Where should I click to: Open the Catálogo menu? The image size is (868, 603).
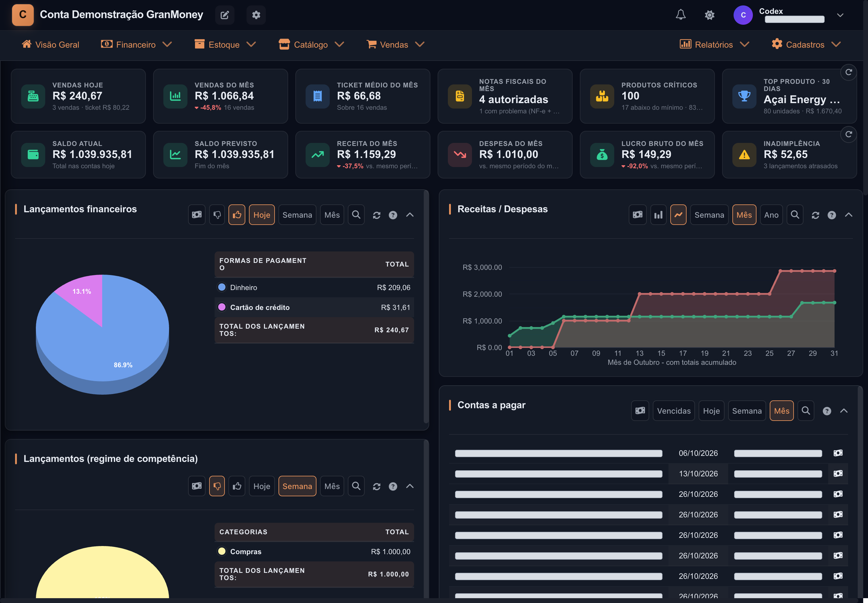point(311,45)
